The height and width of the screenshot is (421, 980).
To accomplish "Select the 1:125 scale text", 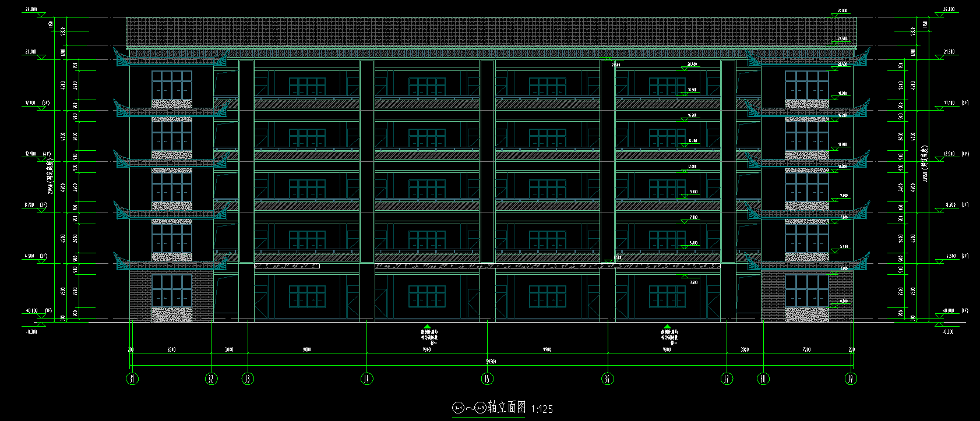I will pos(542,409).
